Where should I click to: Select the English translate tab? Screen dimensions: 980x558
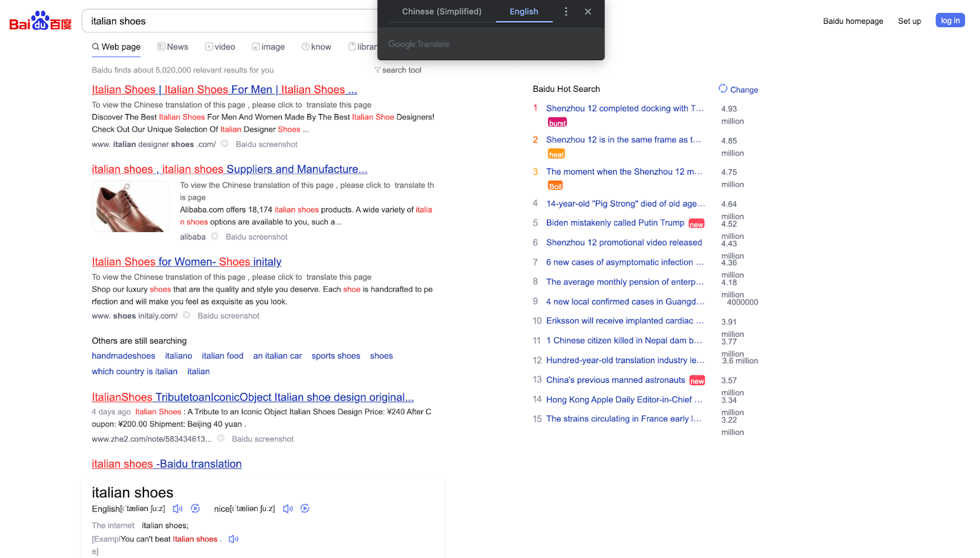pyautogui.click(x=524, y=12)
